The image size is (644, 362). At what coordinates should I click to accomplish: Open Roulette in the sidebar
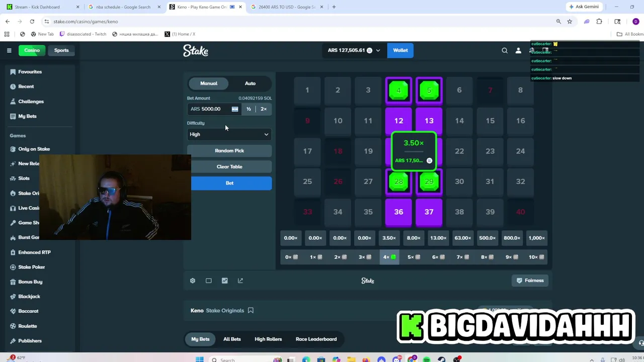tap(28, 326)
